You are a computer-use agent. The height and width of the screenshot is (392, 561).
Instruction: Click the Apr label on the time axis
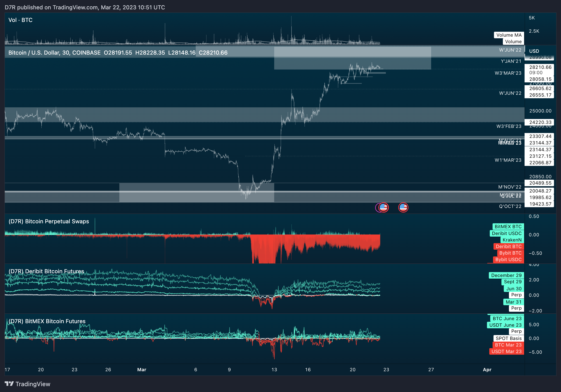point(487,370)
